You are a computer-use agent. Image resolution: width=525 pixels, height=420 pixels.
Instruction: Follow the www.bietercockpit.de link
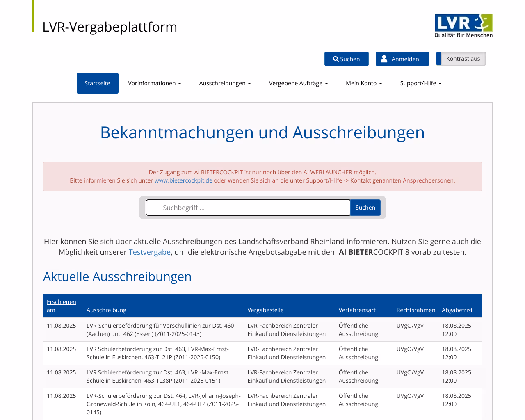(183, 180)
